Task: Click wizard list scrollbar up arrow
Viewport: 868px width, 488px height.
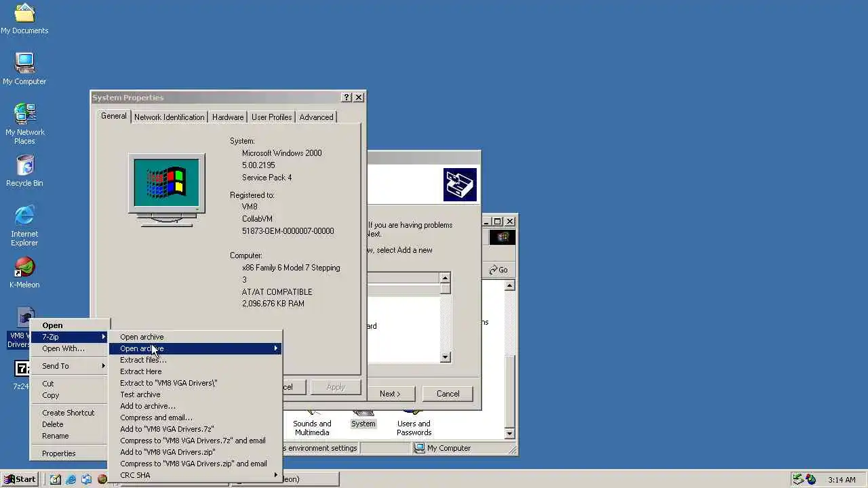Action: (x=445, y=278)
